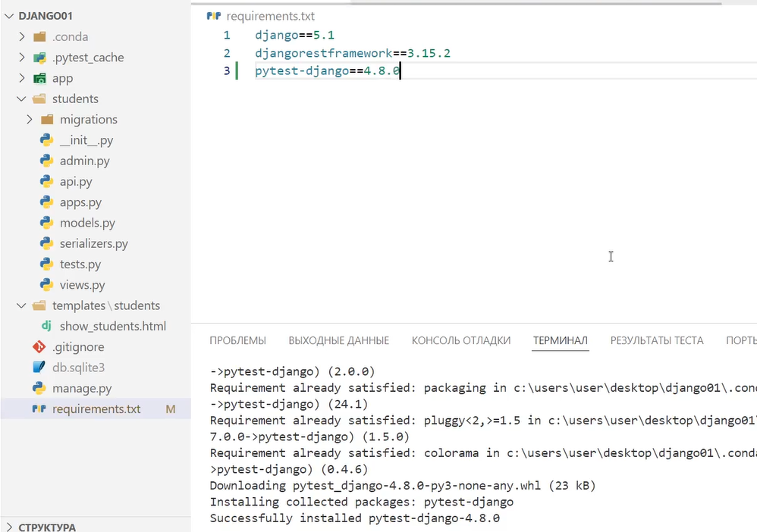The width and height of the screenshot is (757, 532).
Task: Click the Python icon beside admin.py
Action: [47, 161]
